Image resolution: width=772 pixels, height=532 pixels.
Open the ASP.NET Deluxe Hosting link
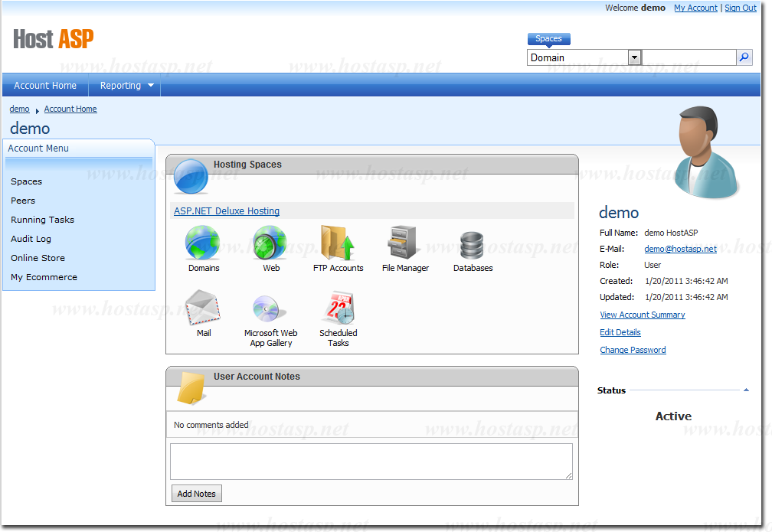227,211
